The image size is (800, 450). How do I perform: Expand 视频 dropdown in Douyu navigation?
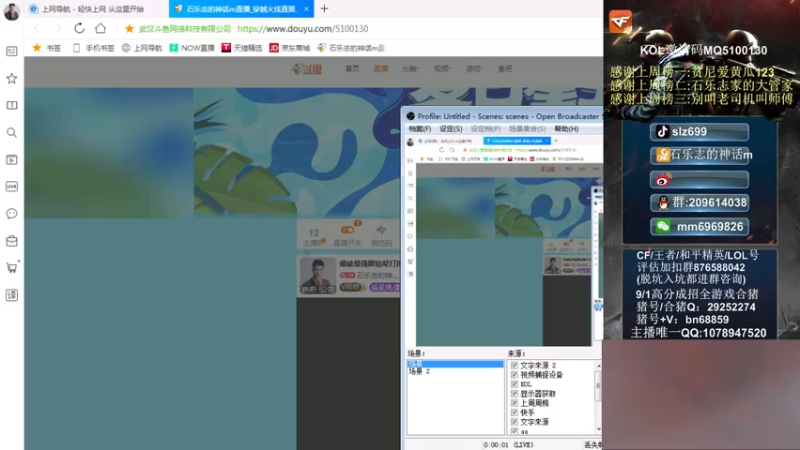442,69
